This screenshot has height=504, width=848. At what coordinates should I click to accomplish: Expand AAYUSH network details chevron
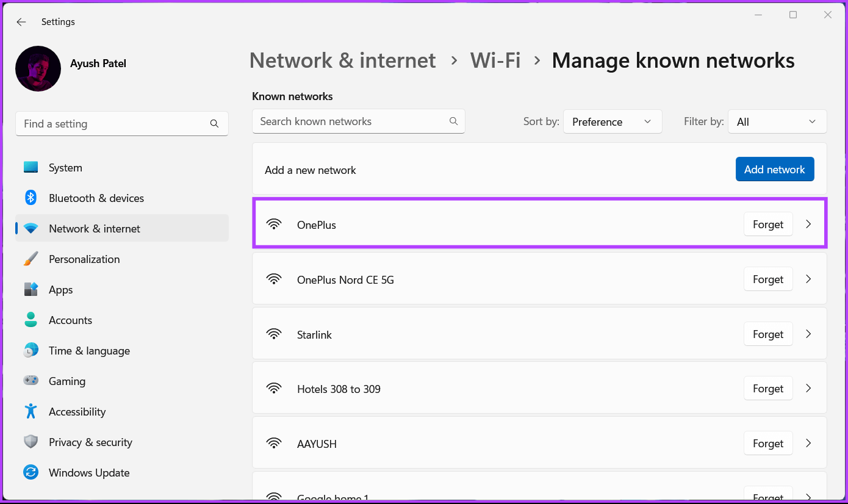[808, 444]
